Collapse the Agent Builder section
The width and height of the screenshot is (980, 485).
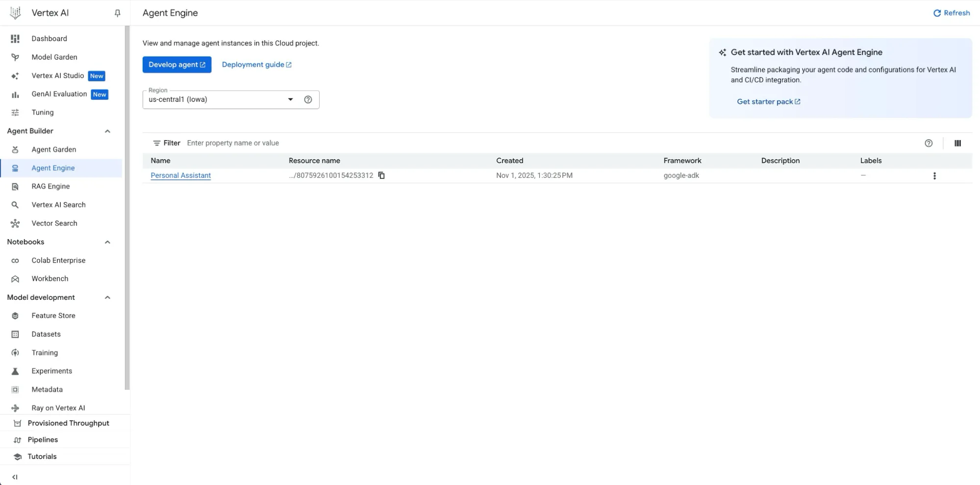pyautogui.click(x=107, y=131)
